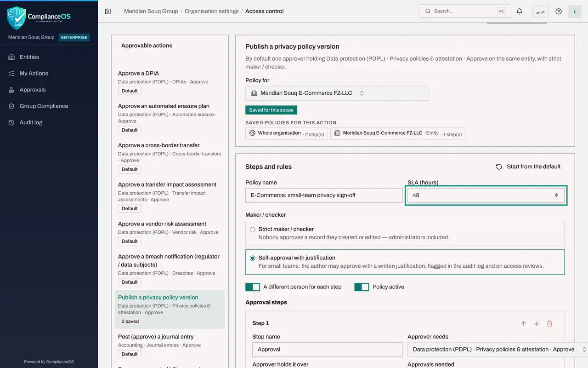Click the ENTERPRISE plan badge
Image resolution: width=588 pixels, height=368 pixels.
point(74,37)
